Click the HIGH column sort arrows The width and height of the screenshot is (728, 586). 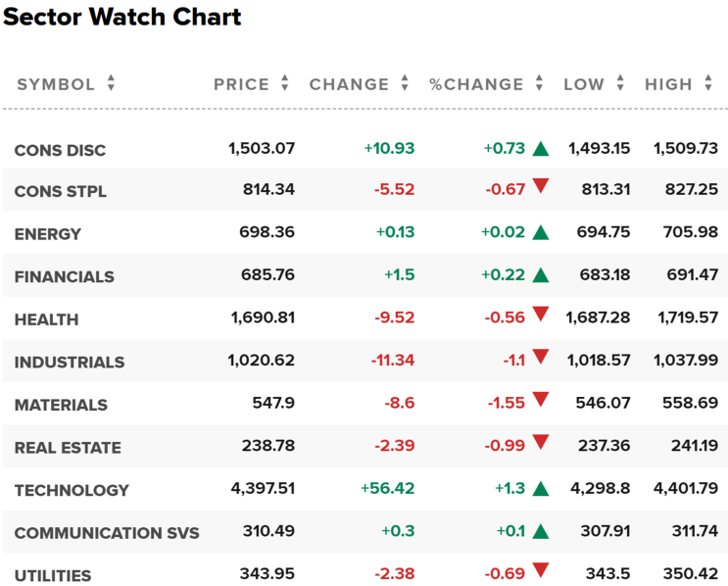pos(708,84)
